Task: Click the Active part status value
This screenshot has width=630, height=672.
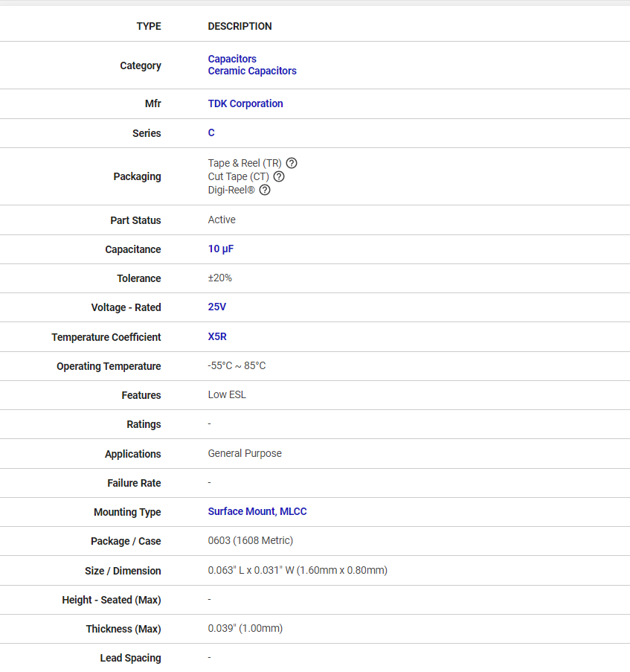Action: tap(222, 220)
